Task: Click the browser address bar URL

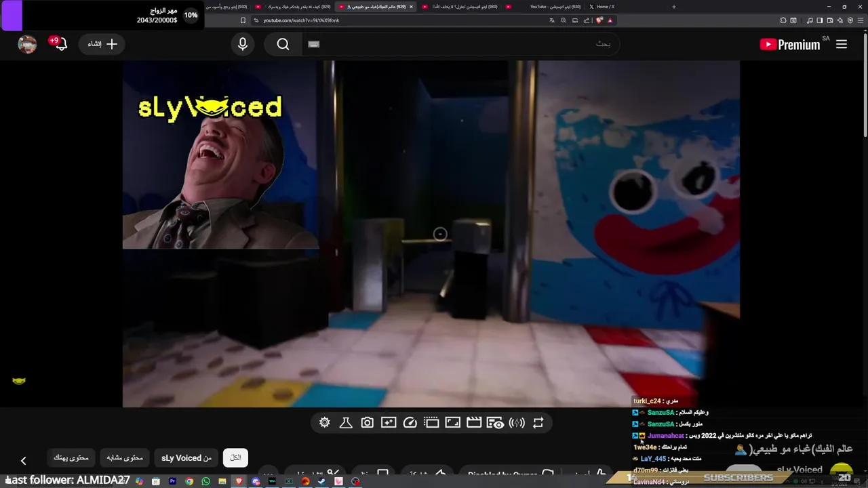Action: tap(301, 20)
